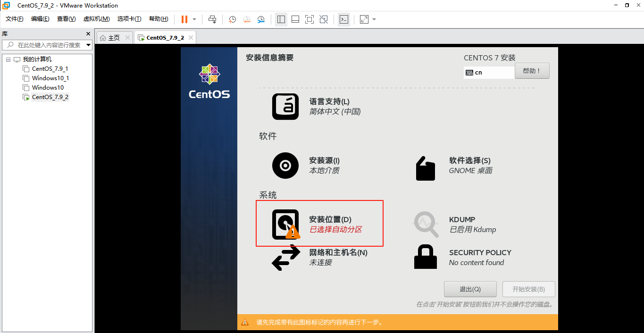This screenshot has width=644, height=333.
Task: Click VMware Workstation title bar icon
Action: (6, 5)
